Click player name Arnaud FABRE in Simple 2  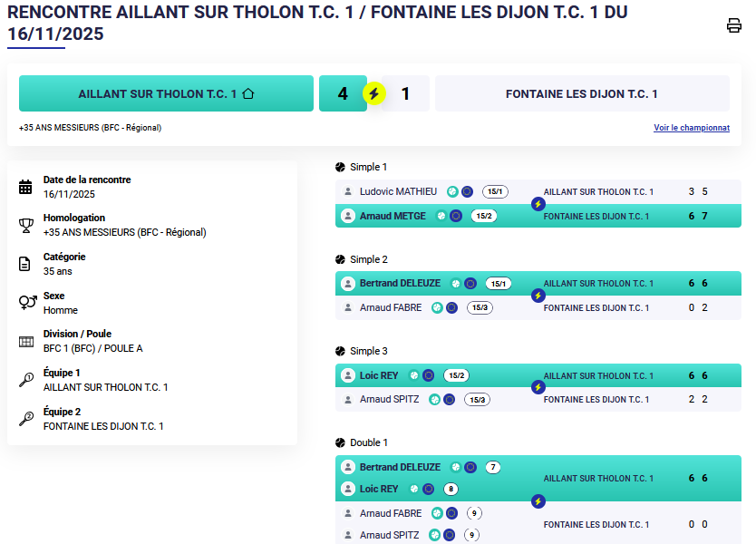390,307
